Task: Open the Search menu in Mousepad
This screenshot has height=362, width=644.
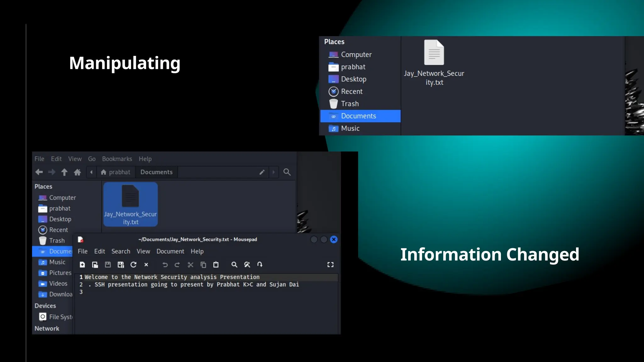Action: click(121, 251)
